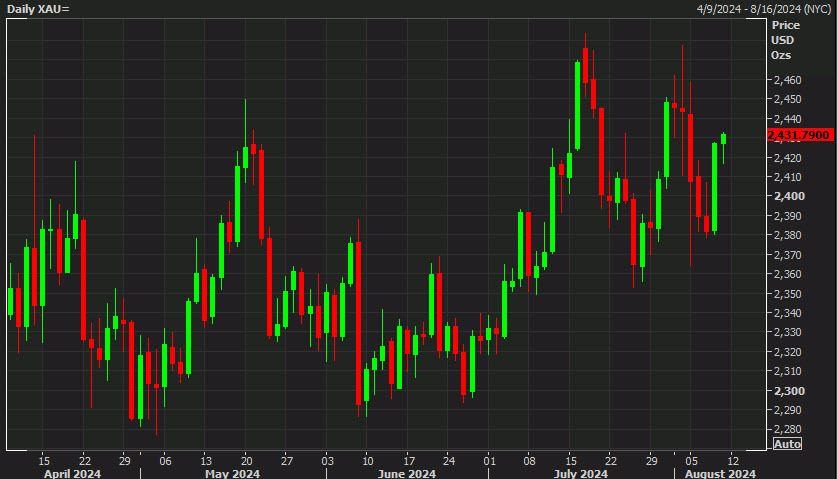Click the 2,410 price axis label
Image resolution: width=837 pixels, height=479 pixels.
click(x=787, y=177)
